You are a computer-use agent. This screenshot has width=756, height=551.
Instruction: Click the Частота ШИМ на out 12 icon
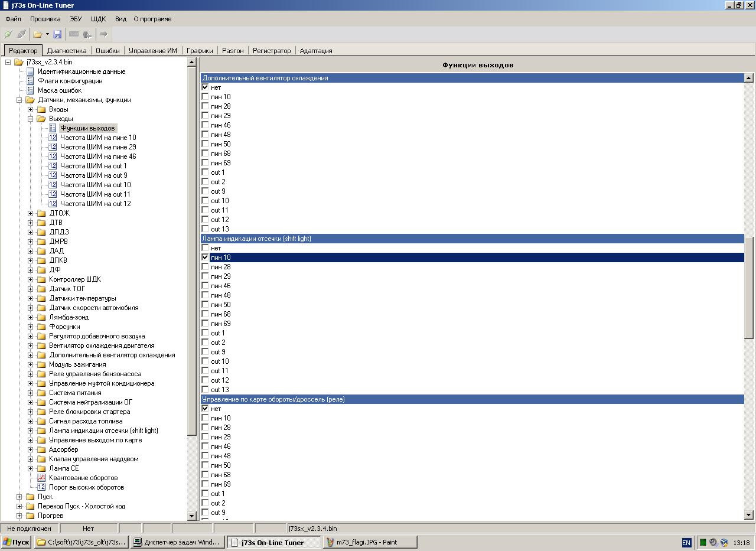53,204
